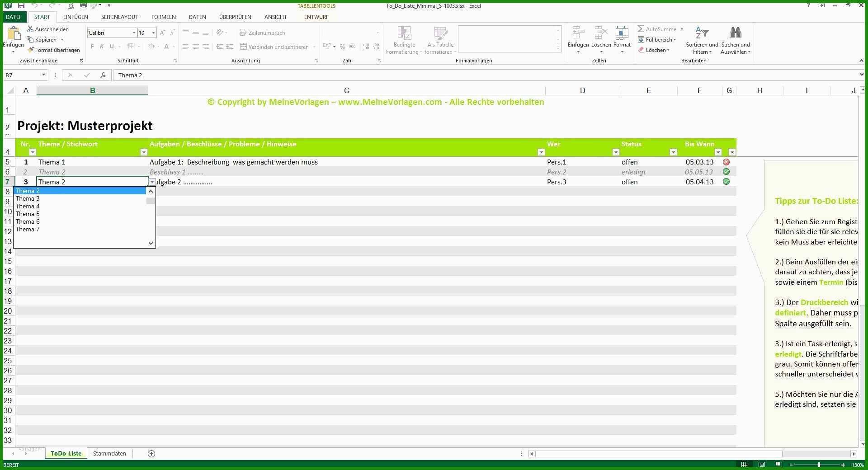
Task: Open the Status column filter dropdown
Action: pyautogui.click(x=673, y=152)
